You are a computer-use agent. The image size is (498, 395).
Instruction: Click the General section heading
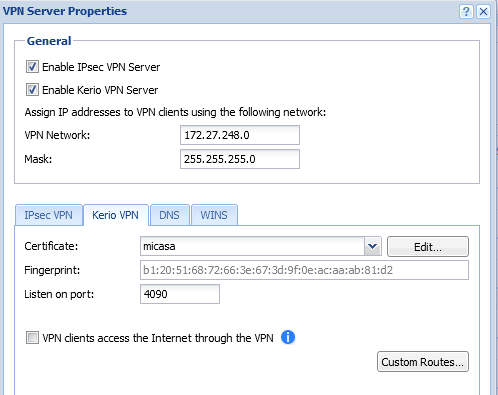coord(49,41)
